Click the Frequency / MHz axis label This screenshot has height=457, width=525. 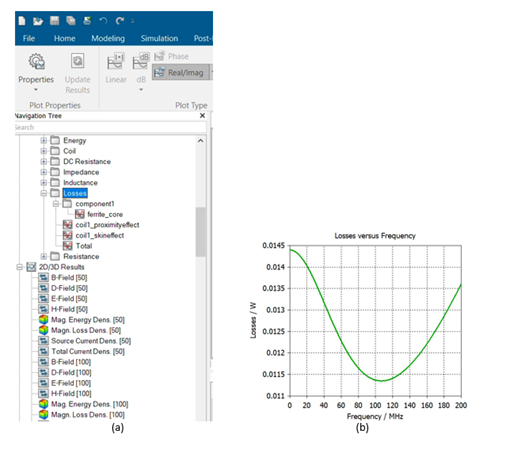pos(375,416)
